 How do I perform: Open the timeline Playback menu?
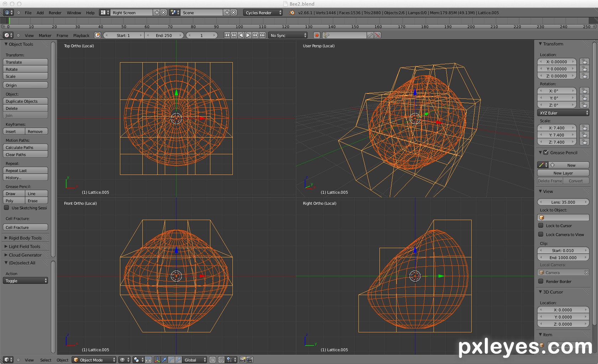(81, 35)
